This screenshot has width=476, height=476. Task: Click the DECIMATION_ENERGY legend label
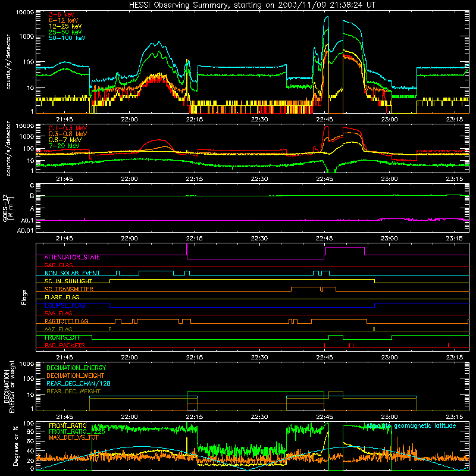76,368
